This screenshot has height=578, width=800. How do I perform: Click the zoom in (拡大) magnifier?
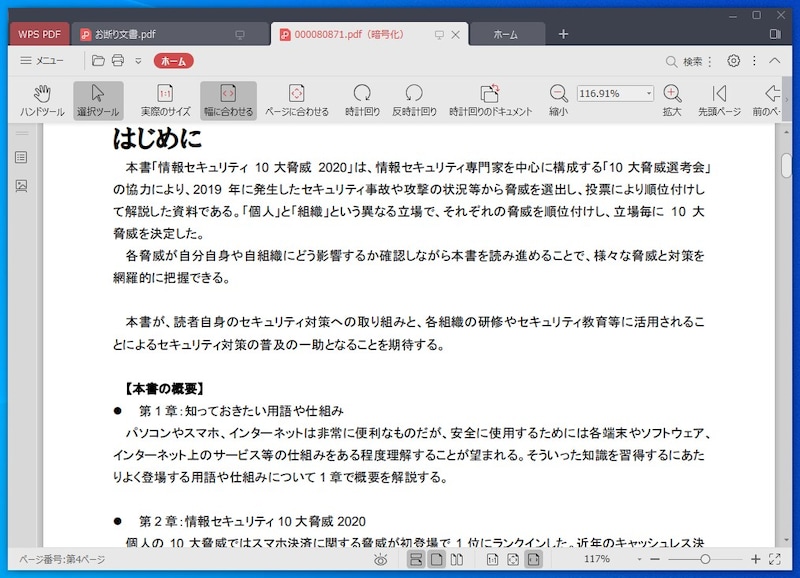point(672,100)
